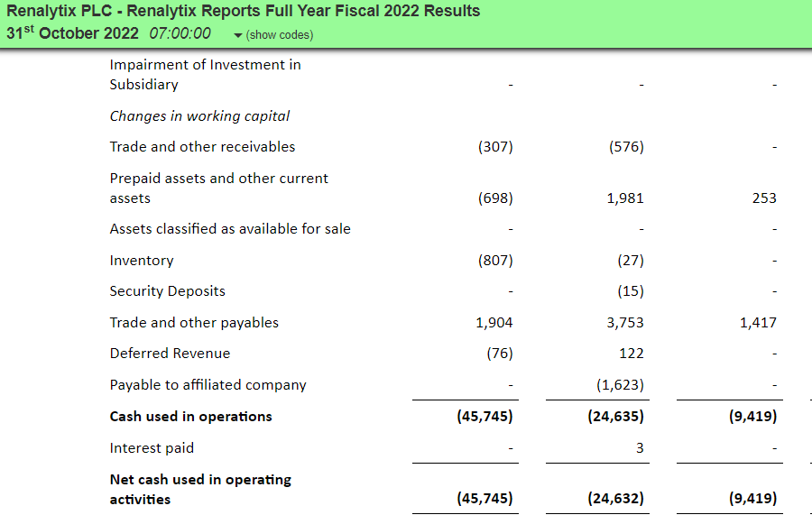Select the 1,981 prepaid assets value
The width and height of the screenshot is (812, 515).
point(625,198)
